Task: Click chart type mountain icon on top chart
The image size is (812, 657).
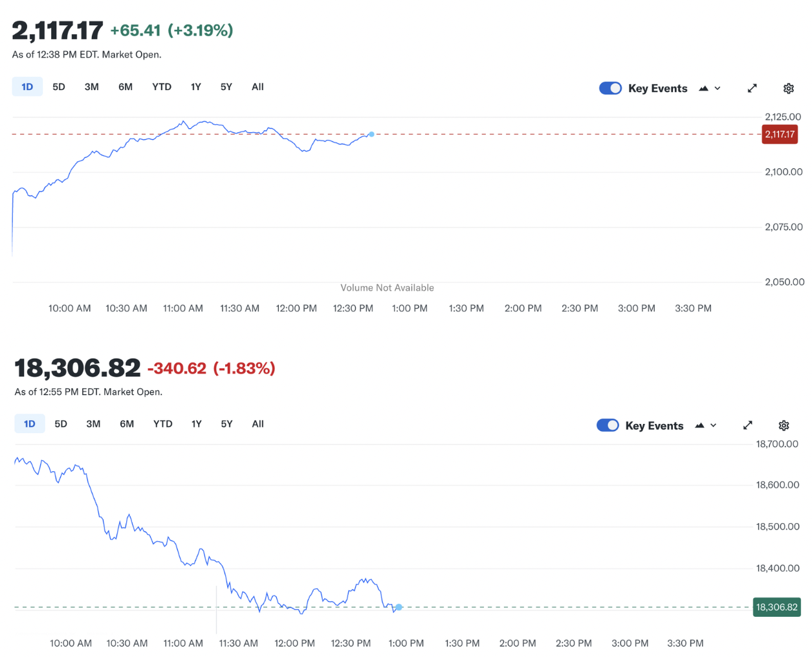Action: tap(703, 88)
